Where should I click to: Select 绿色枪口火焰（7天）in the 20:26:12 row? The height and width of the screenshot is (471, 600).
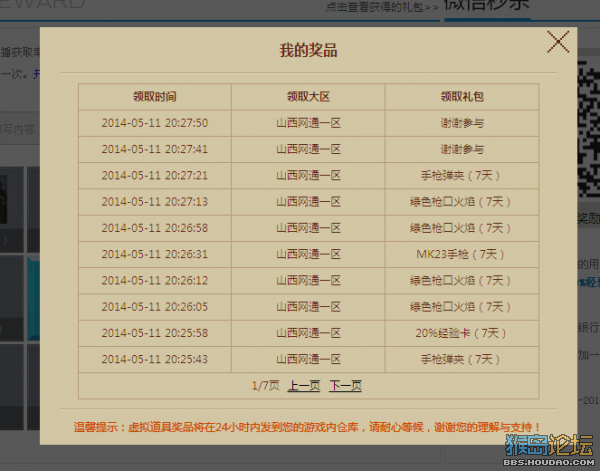click(460, 280)
